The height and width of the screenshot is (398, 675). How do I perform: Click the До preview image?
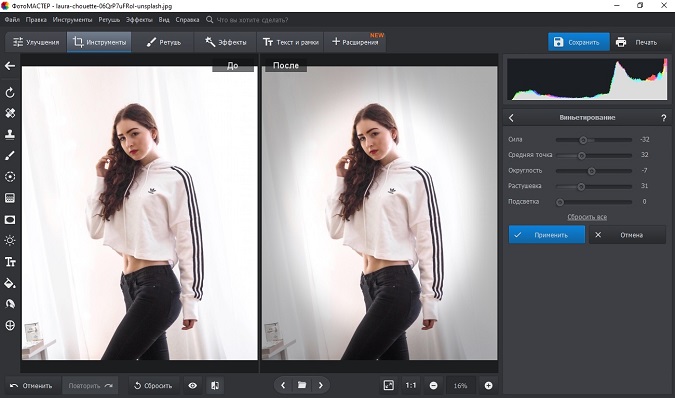pyautogui.click(x=139, y=213)
